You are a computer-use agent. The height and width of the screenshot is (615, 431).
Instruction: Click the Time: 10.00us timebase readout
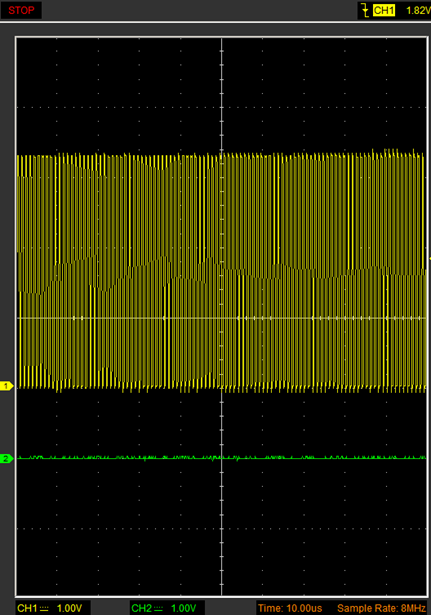pyautogui.click(x=290, y=608)
